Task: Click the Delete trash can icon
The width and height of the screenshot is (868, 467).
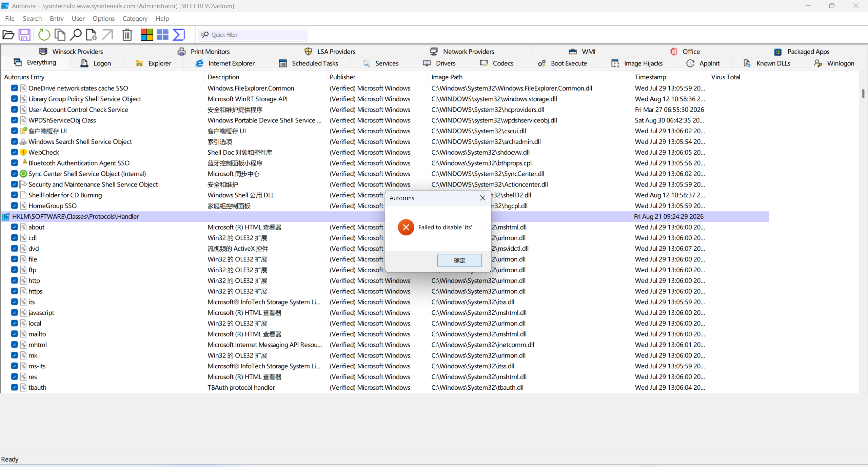Action: pos(127,35)
